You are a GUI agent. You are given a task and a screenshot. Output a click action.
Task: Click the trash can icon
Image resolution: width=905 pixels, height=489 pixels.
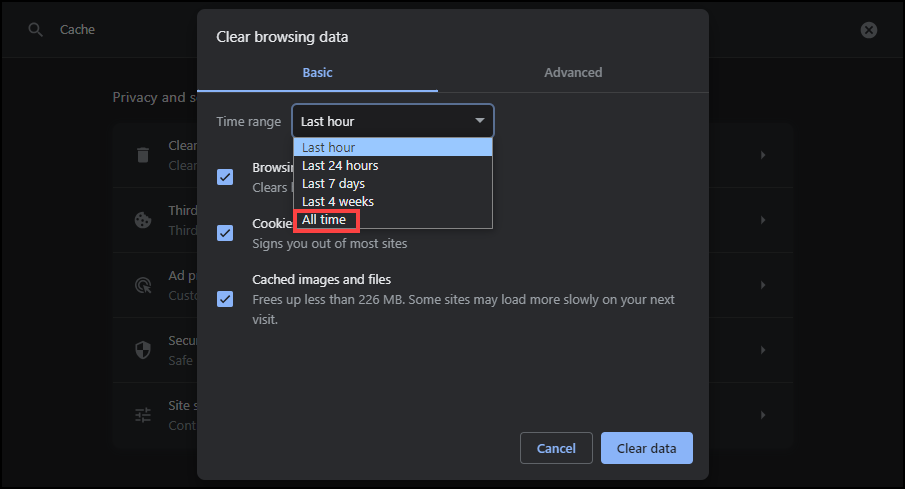tap(143, 155)
